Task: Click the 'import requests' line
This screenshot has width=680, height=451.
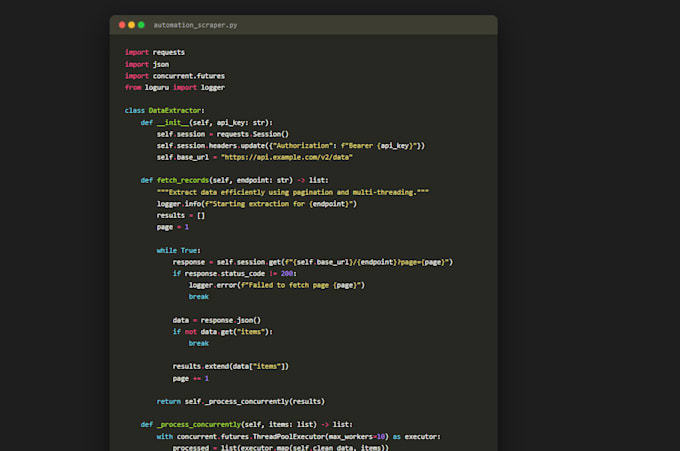Action: click(155, 52)
